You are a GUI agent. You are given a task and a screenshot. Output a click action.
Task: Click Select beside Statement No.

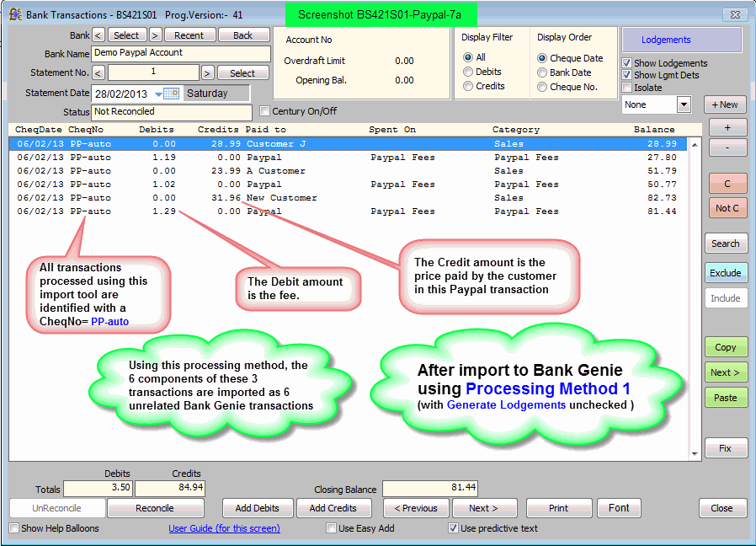point(242,73)
